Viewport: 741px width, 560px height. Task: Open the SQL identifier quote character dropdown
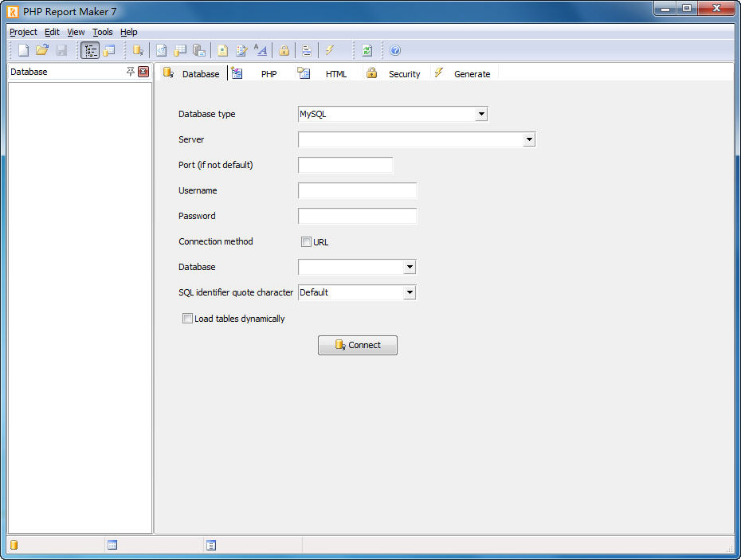pos(409,292)
